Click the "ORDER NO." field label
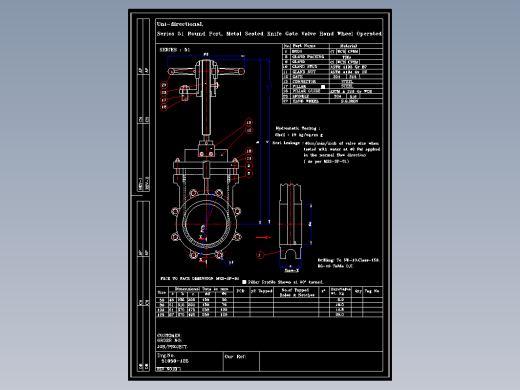 [x=169, y=341]
